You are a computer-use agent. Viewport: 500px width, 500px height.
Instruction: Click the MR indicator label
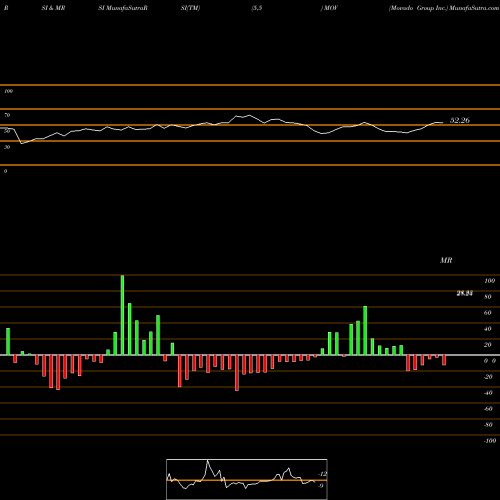click(x=446, y=260)
